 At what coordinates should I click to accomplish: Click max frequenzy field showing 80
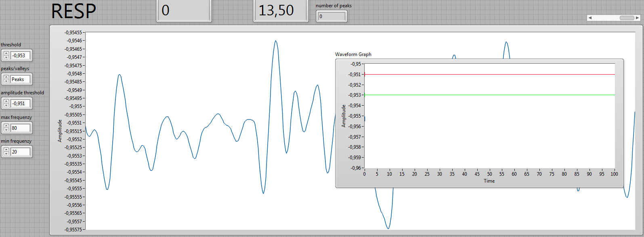[x=21, y=128]
